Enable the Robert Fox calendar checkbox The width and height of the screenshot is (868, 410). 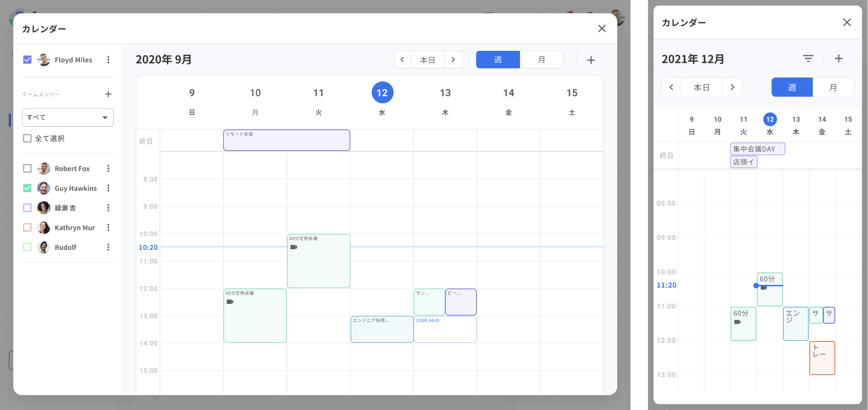click(x=27, y=168)
